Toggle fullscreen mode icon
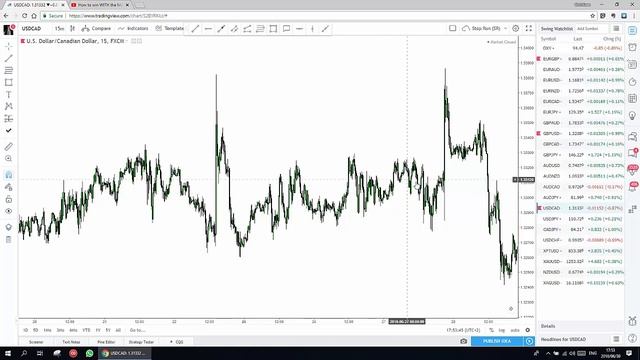This screenshot has height=360, width=640. point(529,29)
